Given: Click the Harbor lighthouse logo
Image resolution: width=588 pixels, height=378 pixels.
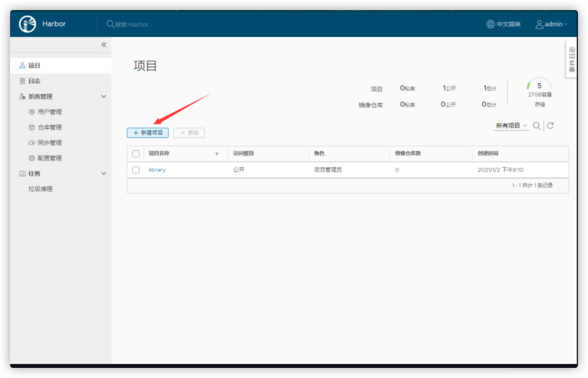Looking at the screenshot, I should [x=27, y=24].
